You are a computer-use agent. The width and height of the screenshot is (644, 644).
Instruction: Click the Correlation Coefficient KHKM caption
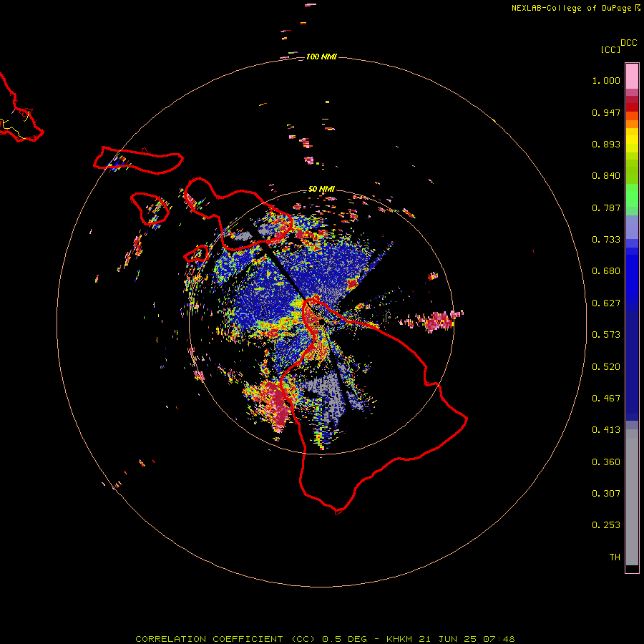325,639
